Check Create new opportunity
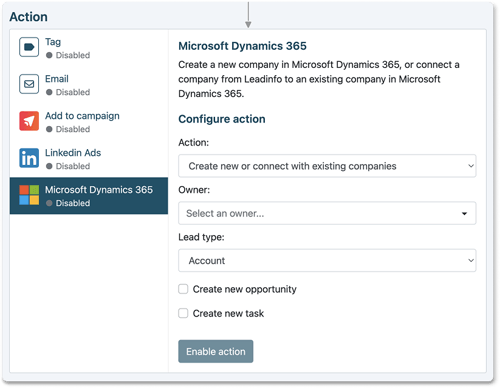This screenshot has width=500, height=388. click(x=183, y=289)
